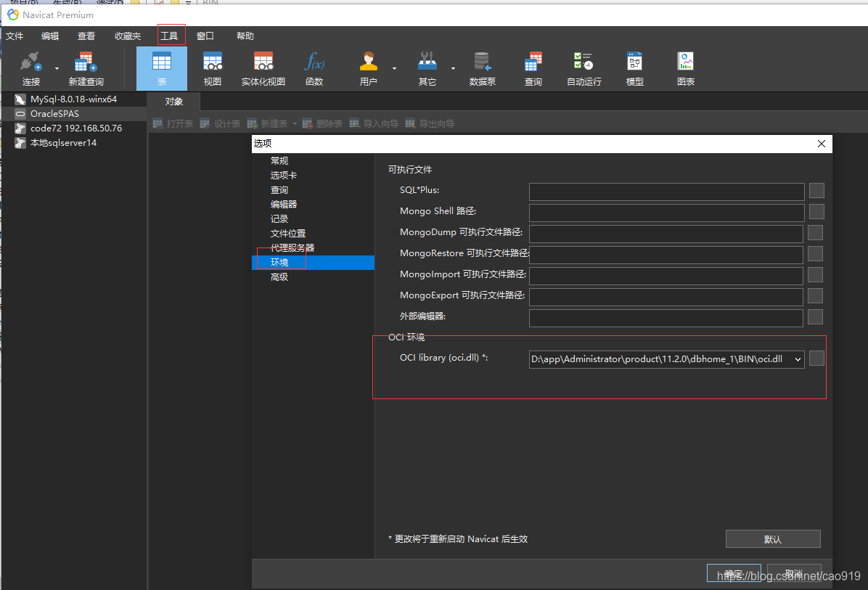Open the View (查看) menu
Screen dimensions: 868x590
[86, 36]
